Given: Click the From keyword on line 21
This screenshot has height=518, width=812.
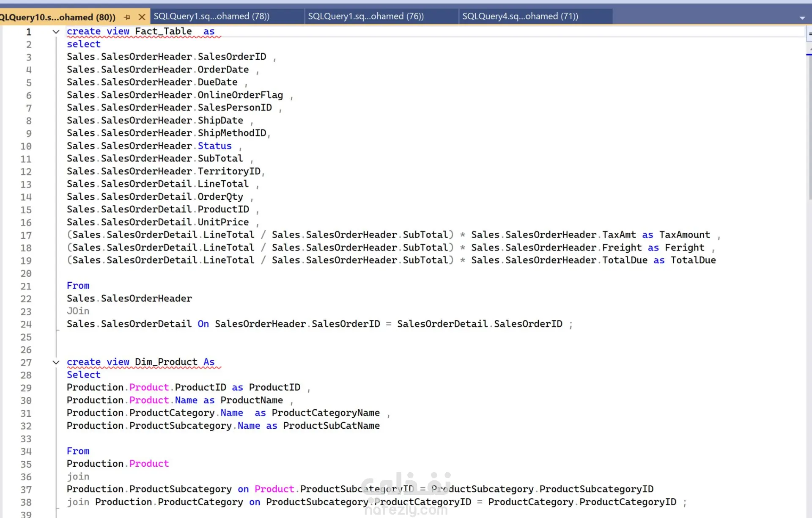Looking at the screenshot, I should pyautogui.click(x=78, y=286).
